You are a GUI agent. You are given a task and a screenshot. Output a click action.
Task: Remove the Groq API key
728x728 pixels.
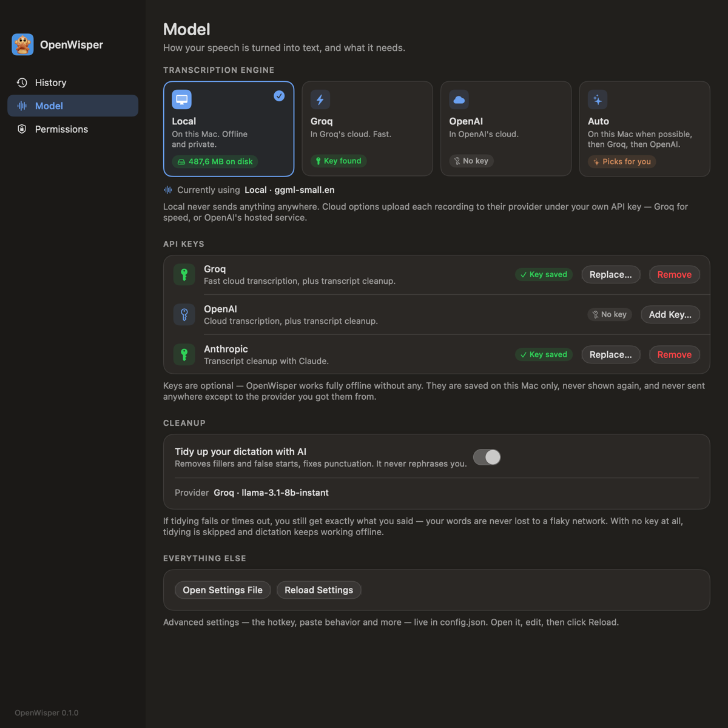[675, 275]
